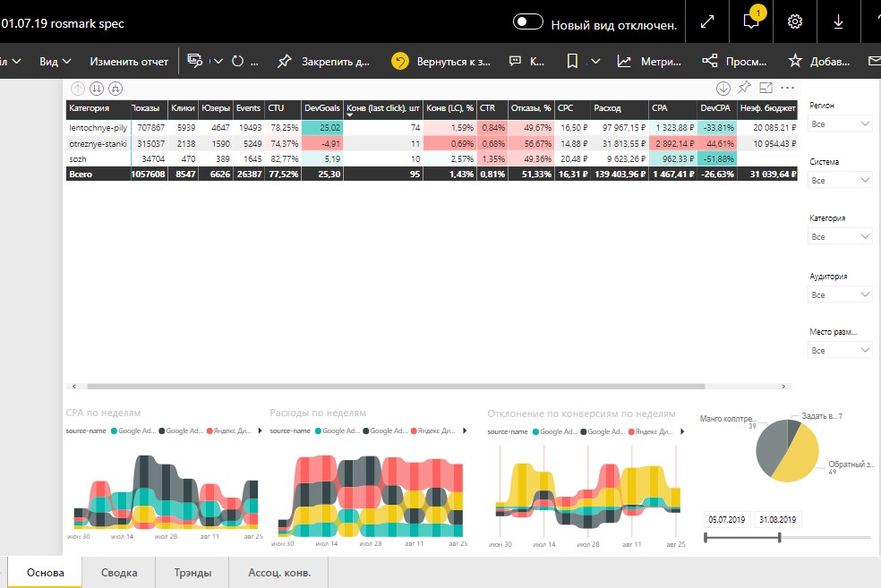881x588 pixels.
Task: Drill up with the up arrow icon
Action: pyautogui.click(x=78, y=89)
